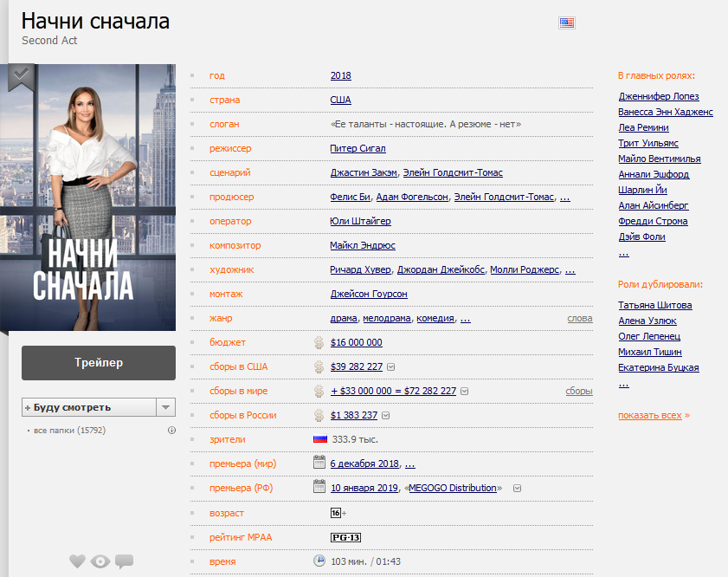Click the calendar icon for премьера (мир)
728x577 pixels.
(x=319, y=463)
